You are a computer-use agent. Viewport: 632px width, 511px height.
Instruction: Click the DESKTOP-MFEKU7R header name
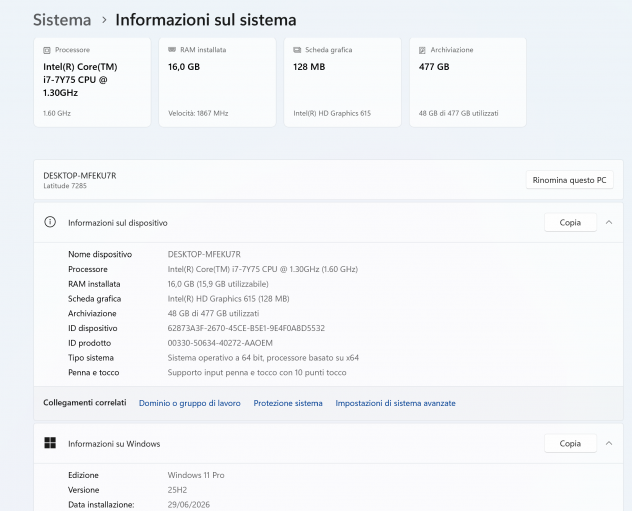click(80, 176)
